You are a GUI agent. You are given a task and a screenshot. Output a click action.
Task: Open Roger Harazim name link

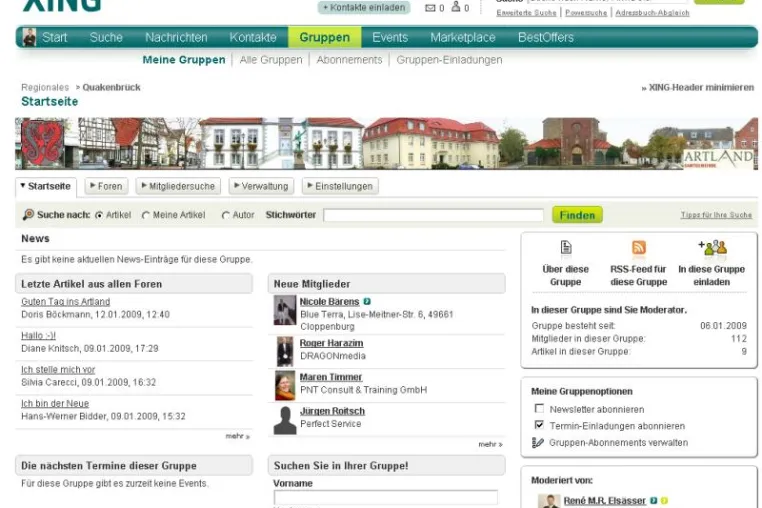click(331, 343)
